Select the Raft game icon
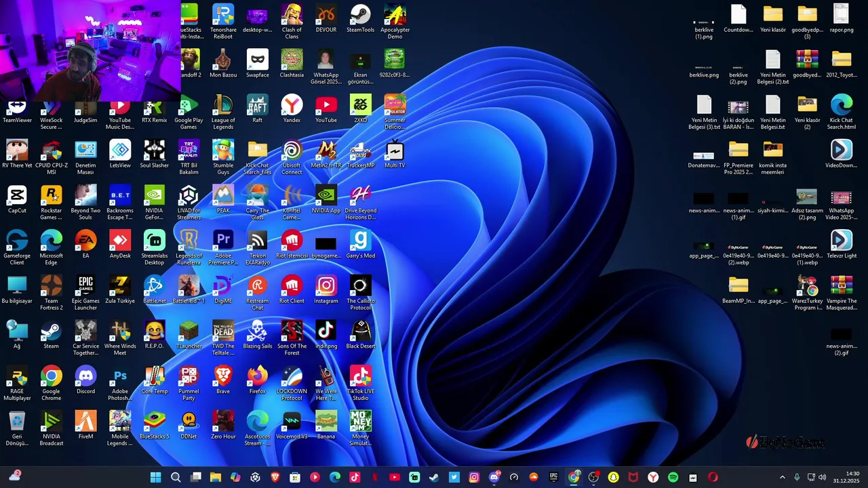 pyautogui.click(x=257, y=109)
